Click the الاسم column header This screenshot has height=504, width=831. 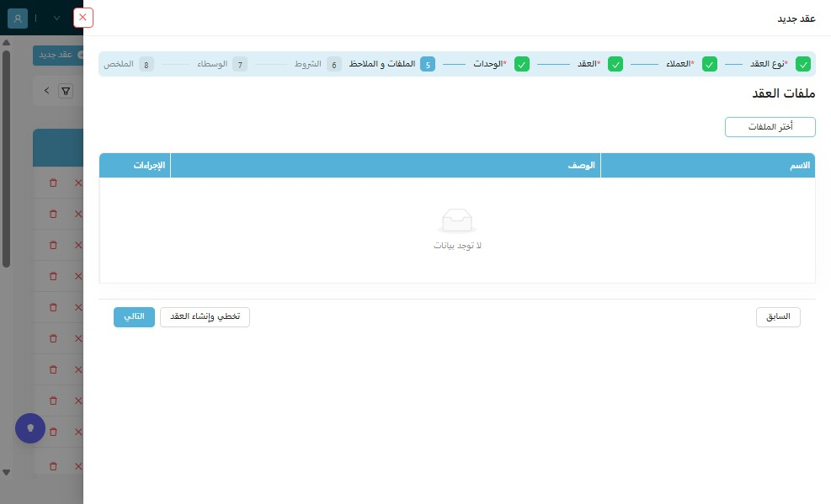coord(707,166)
